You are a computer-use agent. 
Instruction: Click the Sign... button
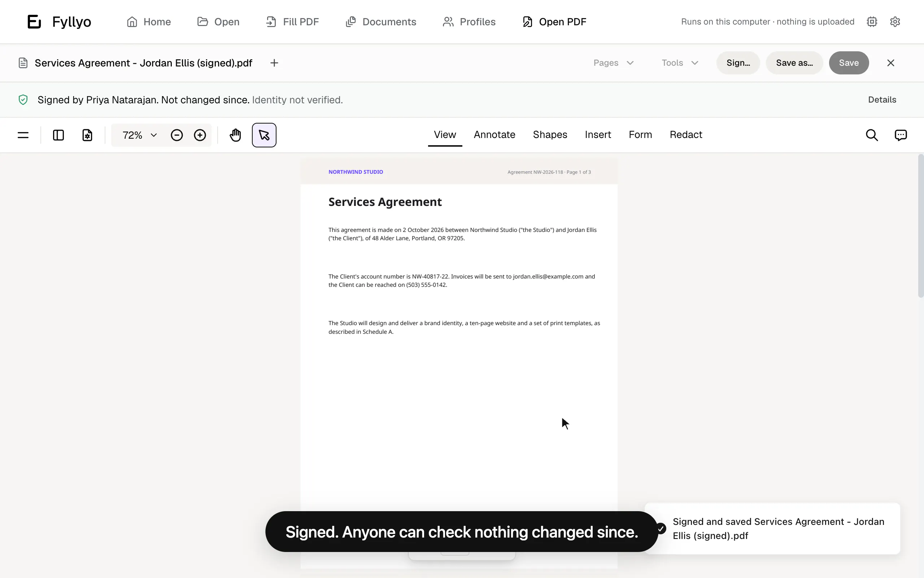point(738,63)
